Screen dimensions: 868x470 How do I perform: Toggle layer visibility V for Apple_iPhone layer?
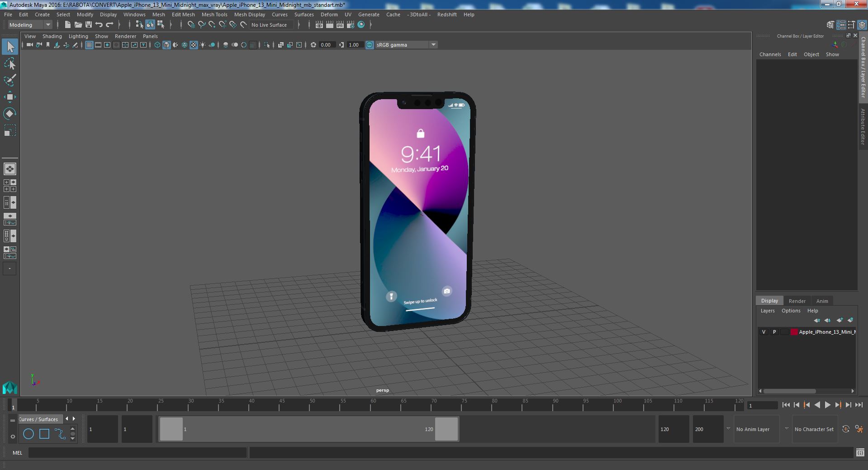[764, 332]
